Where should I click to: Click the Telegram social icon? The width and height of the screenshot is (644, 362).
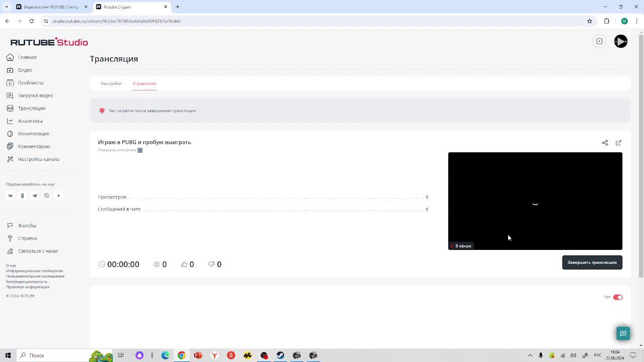click(34, 196)
